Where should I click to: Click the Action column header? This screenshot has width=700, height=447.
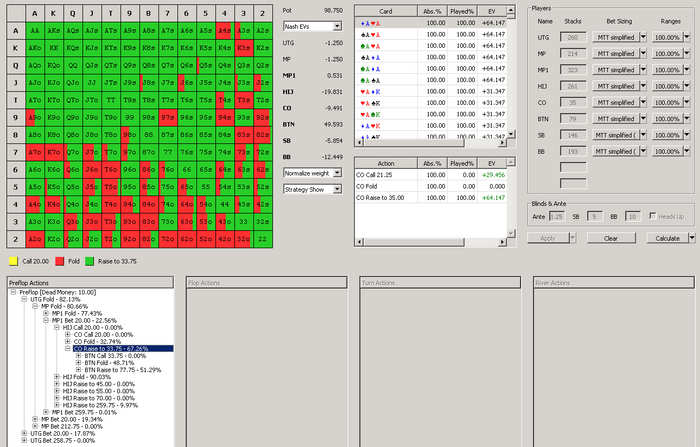(x=386, y=163)
